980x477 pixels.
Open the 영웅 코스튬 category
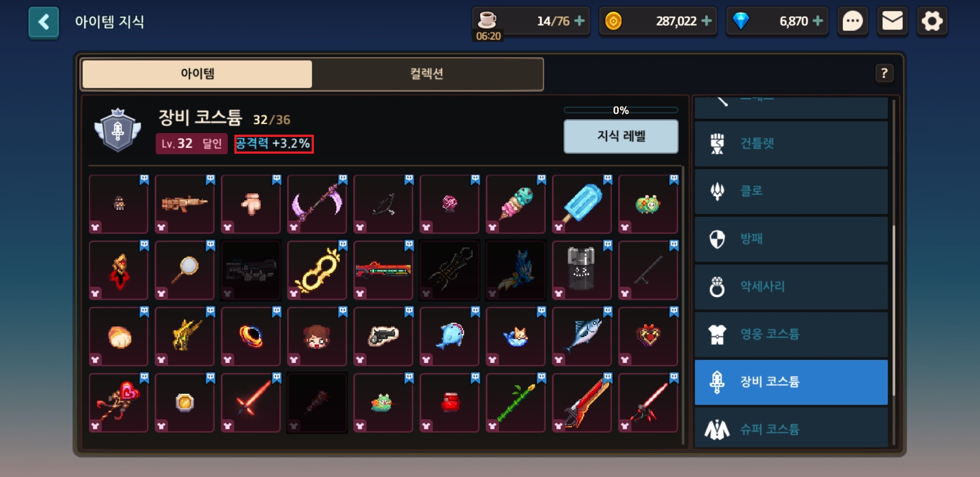pos(791,334)
